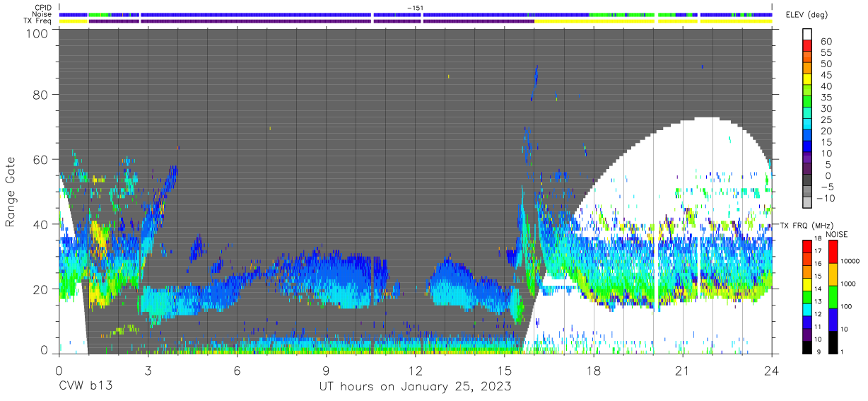Click the purple 5–10 segment of ELEV colorbar
The image size is (868, 401).
[x=808, y=158]
